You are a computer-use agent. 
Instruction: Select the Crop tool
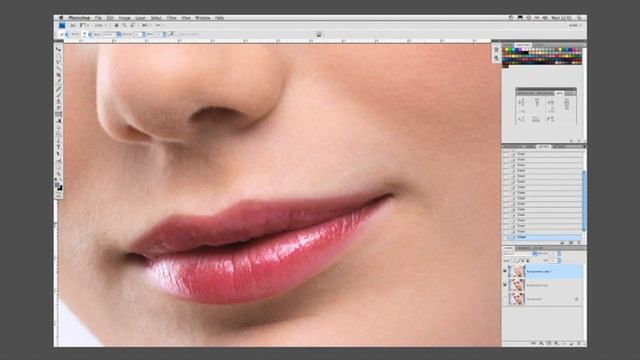(59, 74)
